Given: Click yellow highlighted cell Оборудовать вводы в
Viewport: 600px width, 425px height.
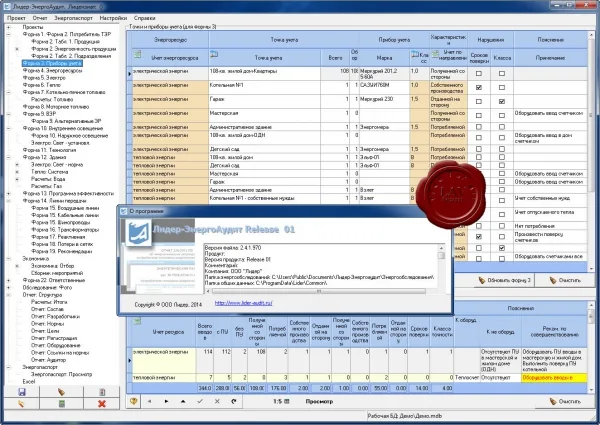Looking at the screenshot, I should pyautogui.click(x=554, y=378).
